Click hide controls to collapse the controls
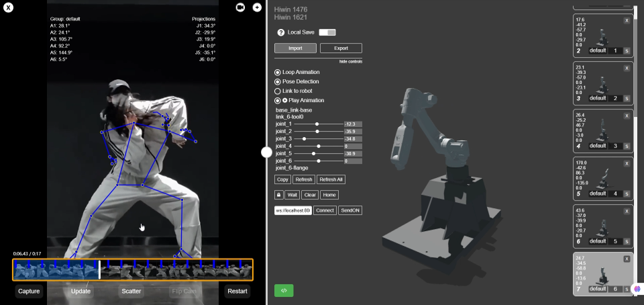 (x=350, y=62)
